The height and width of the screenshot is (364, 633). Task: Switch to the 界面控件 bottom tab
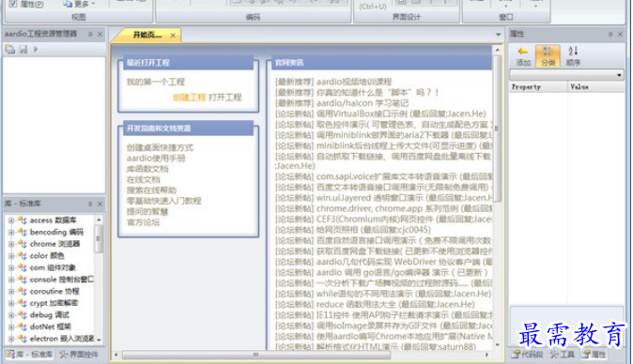(x=79, y=355)
